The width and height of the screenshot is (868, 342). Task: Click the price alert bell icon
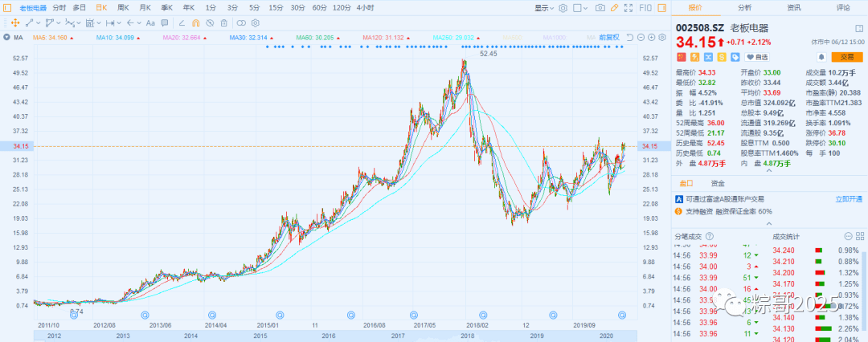click(x=822, y=57)
